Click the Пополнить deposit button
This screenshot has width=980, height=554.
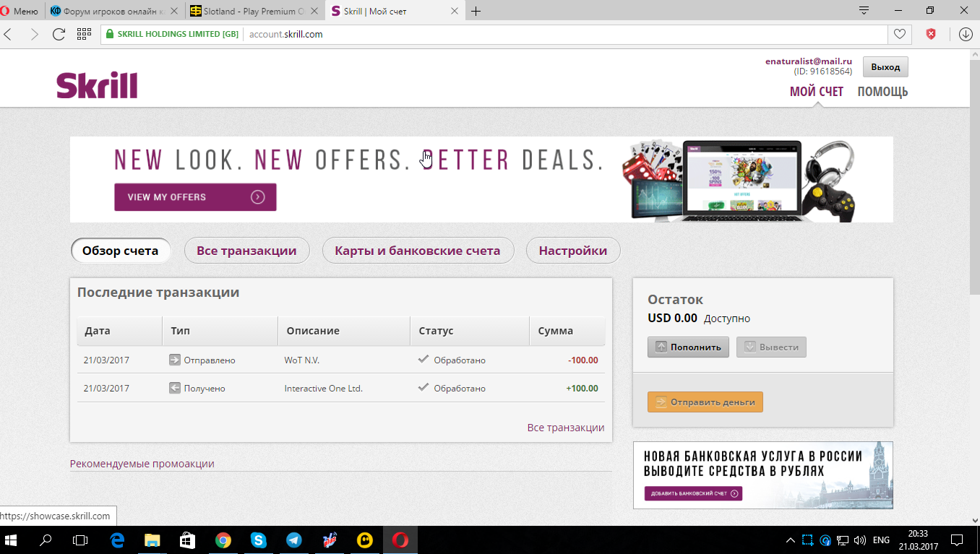(688, 347)
